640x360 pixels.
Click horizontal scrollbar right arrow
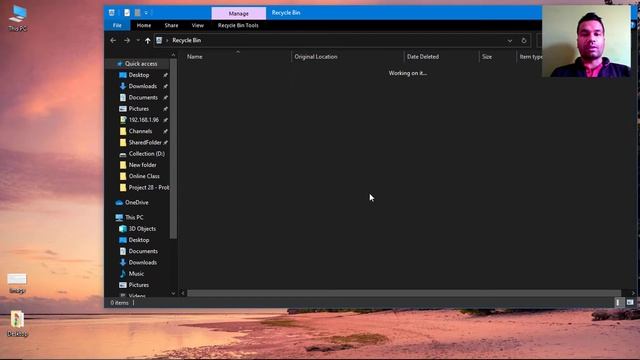(x=633, y=293)
